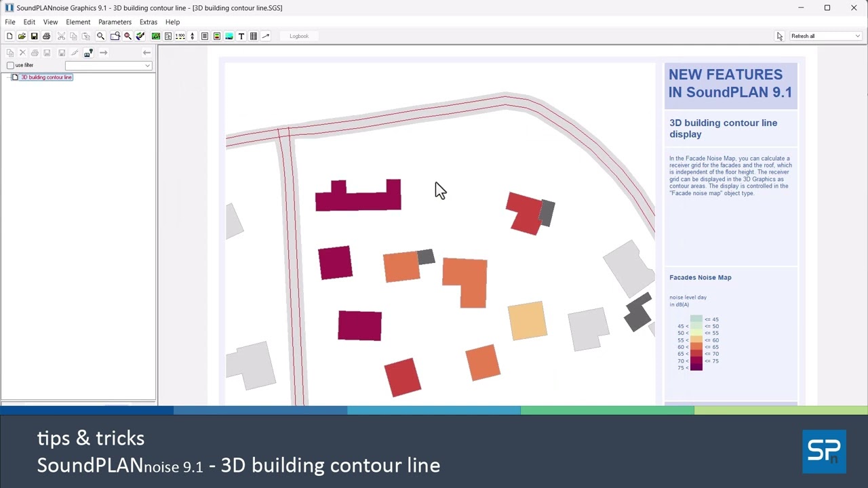The height and width of the screenshot is (488, 868).
Task: Click the Logbook button
Action: point(299,36)
